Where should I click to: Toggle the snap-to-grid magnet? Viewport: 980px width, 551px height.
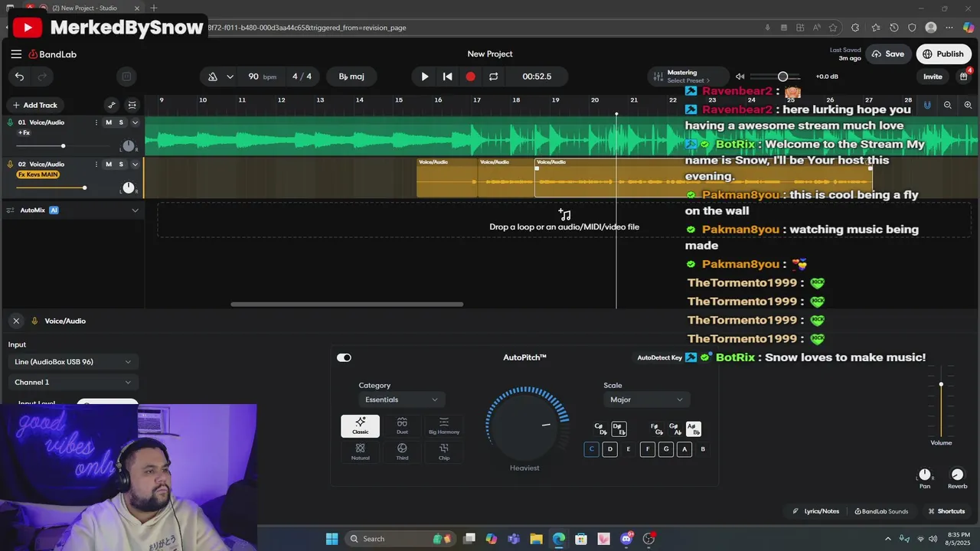pyautogui.click(x=927, y=105)
